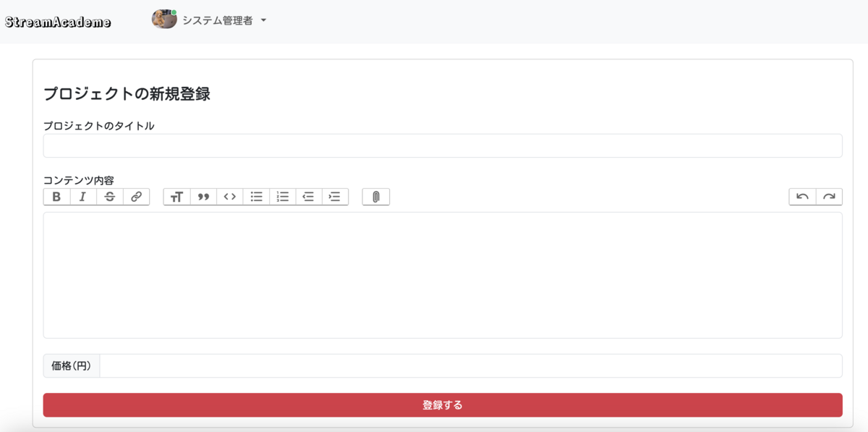Screen dimensions: 868x432
Task: Focus the 価格(円) price input
Action: click(x=471, y=365)
